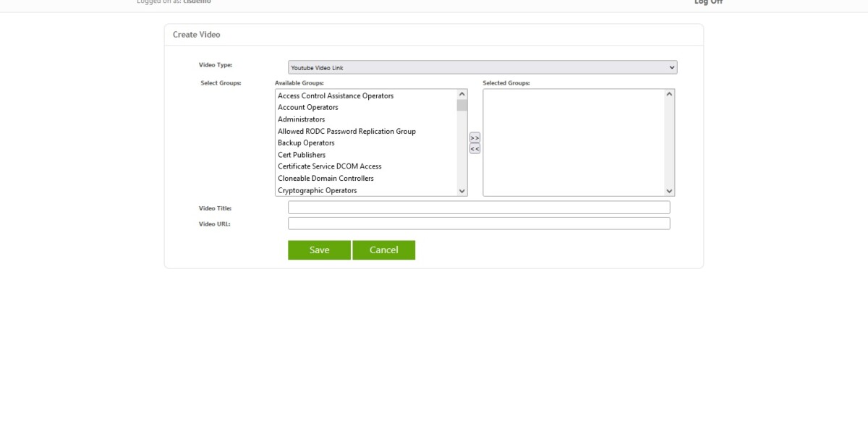The image size is (868, 434).
Task: Click the up scroll arrow on Selected Groups
Action: [668, 94]
